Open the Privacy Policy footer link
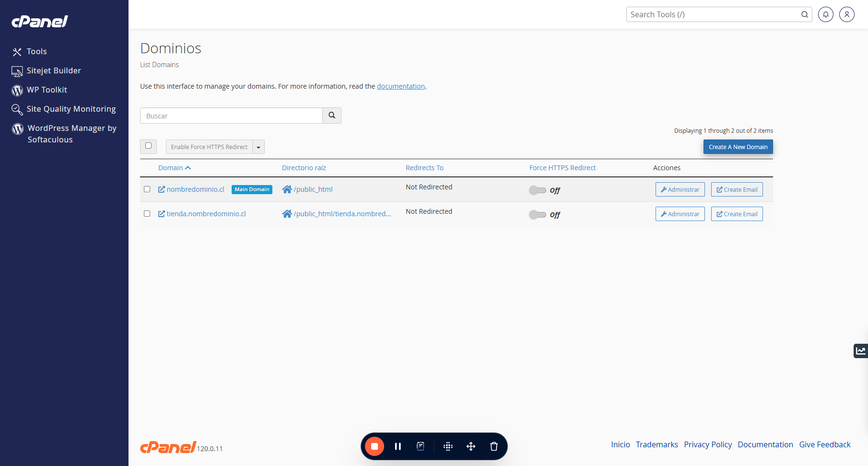The height and width of the screenshot is (466, 868). [708, 444]
